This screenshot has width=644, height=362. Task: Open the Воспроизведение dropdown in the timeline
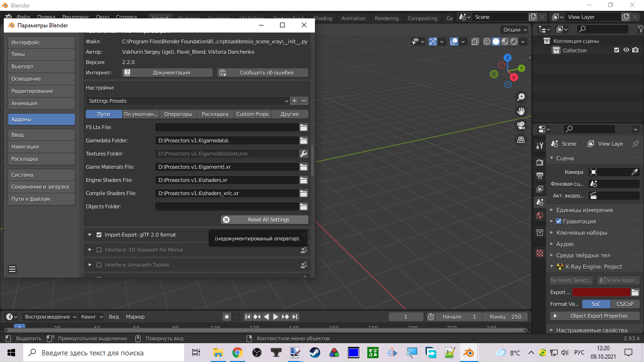point(50,317)
